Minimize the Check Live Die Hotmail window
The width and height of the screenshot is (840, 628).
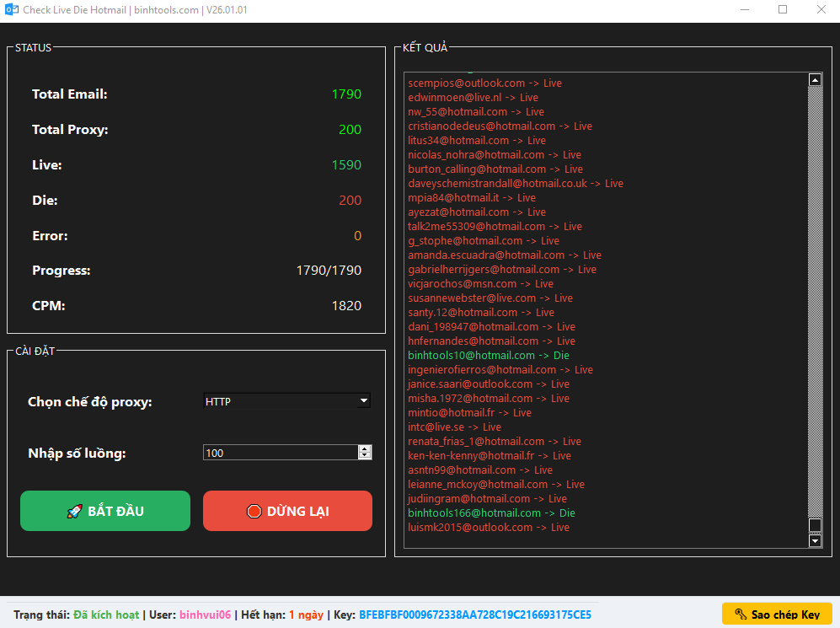(743, 10)
